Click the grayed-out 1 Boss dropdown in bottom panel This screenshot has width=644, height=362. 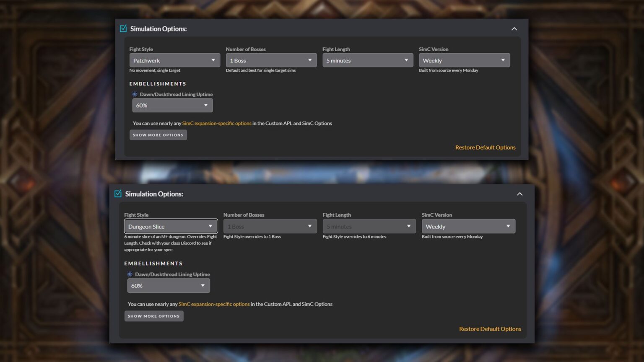point(270,226)
